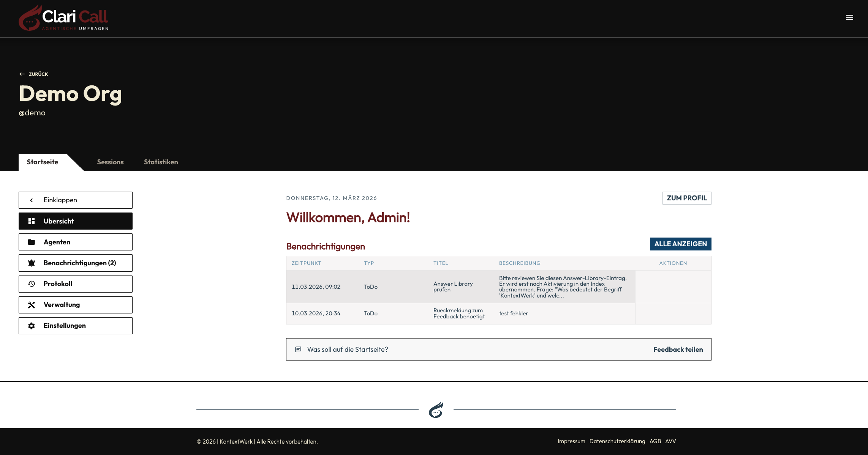Image resolution: width=868 pixels, height=455 pixels.
Task: Click the footer bird logo
Action: [x=436, y=409]
